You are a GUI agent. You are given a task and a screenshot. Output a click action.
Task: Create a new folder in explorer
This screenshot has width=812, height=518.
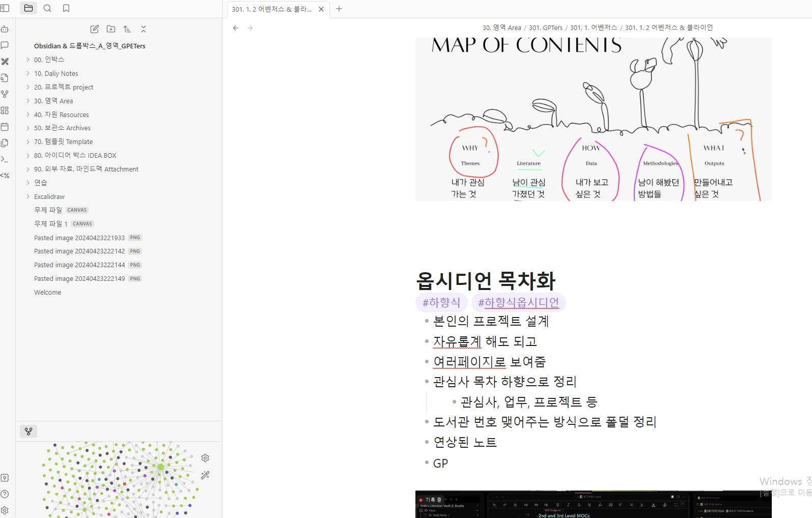tap(111, 29)
